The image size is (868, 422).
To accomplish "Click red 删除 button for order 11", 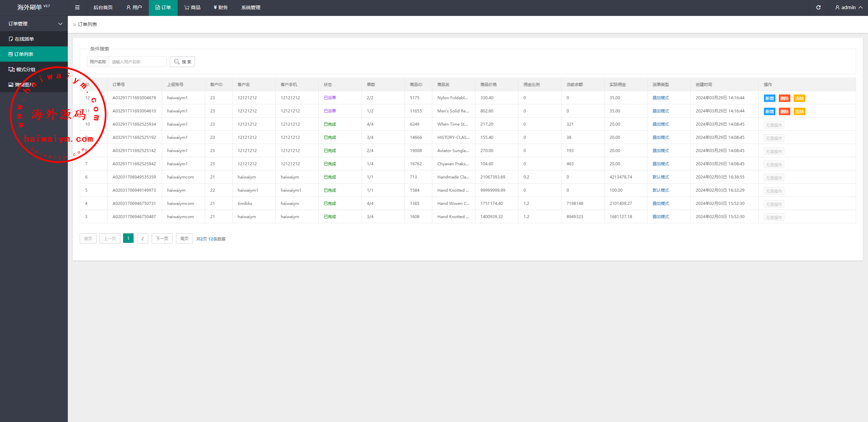I will [784, 111].
